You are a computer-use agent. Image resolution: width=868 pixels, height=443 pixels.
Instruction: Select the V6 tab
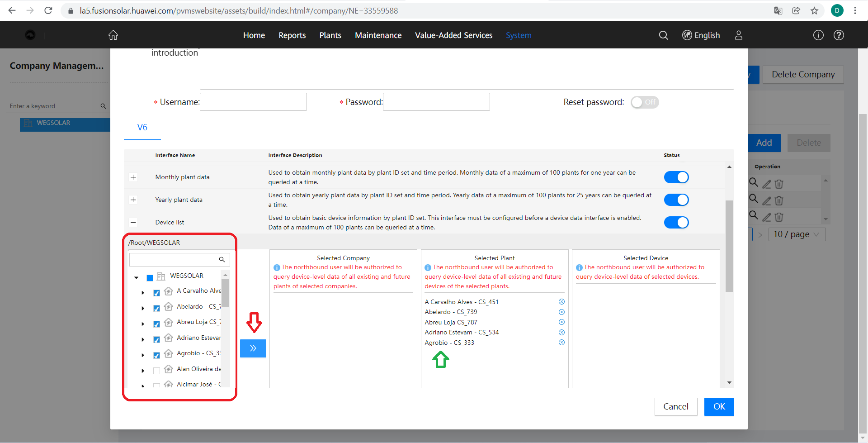tap(142, 128)
